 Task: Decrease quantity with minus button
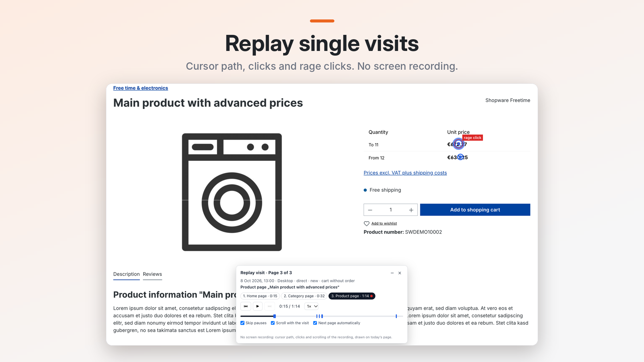[370, 210]
